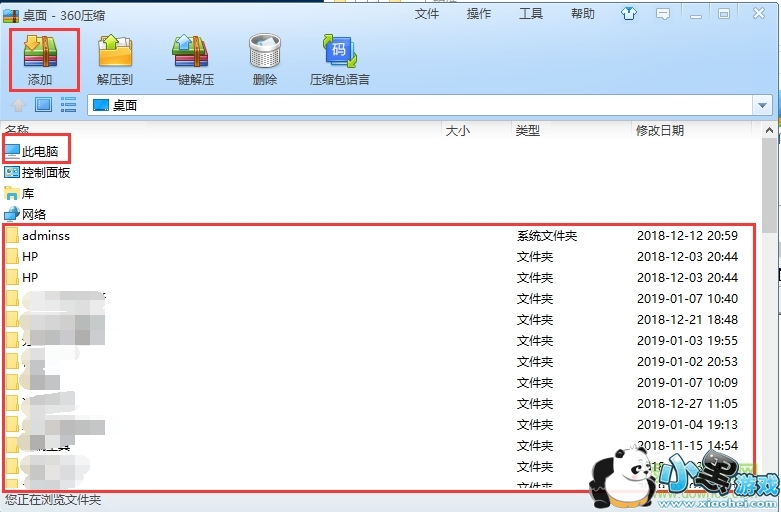The image size is (781, 512).
Task: Switch to large icon view
Action: pos(43,105)
